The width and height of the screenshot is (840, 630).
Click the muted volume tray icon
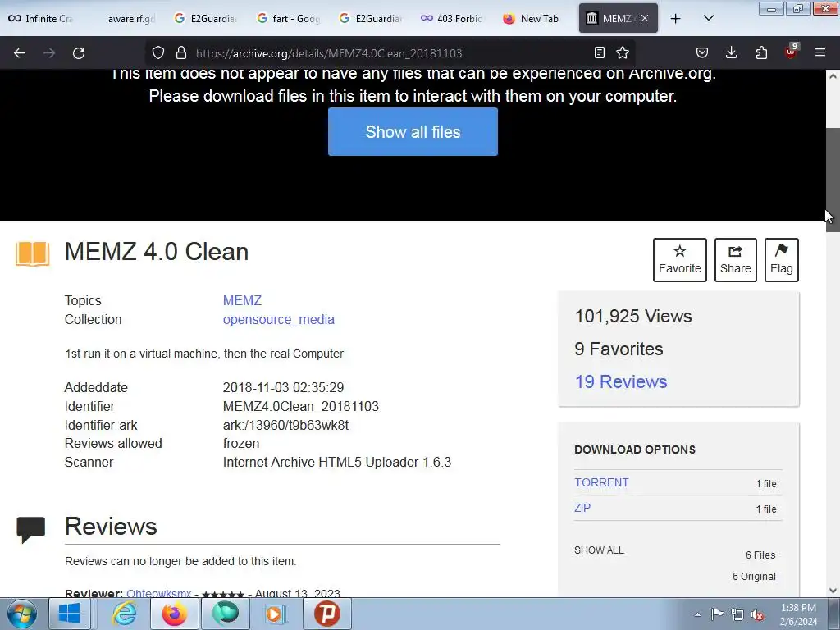(x=757, y=614)
